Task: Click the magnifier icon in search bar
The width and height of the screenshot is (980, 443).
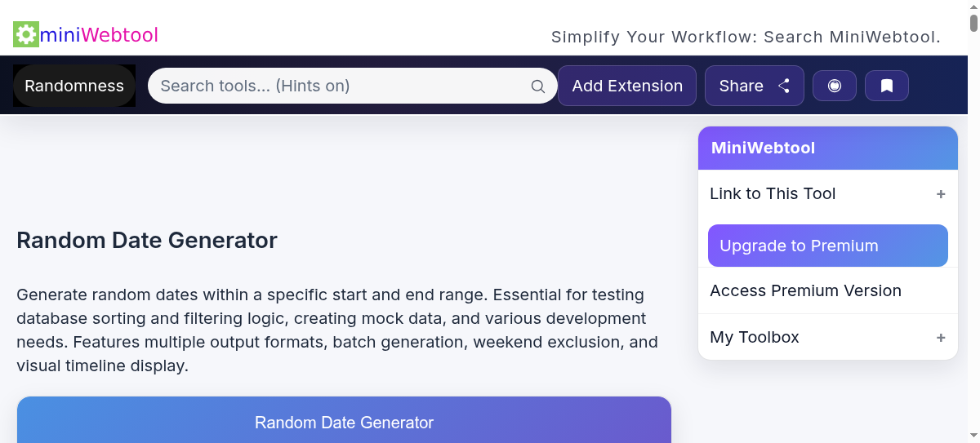Action: point(537,86)
